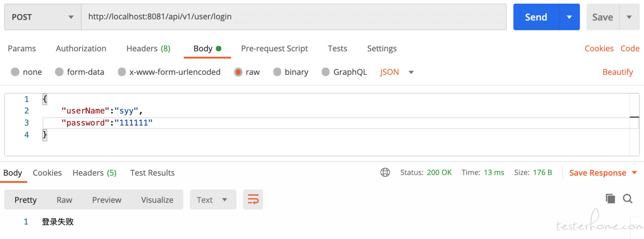Open the request Settings tab
This screenshot has width=644, height=239.
382,49
